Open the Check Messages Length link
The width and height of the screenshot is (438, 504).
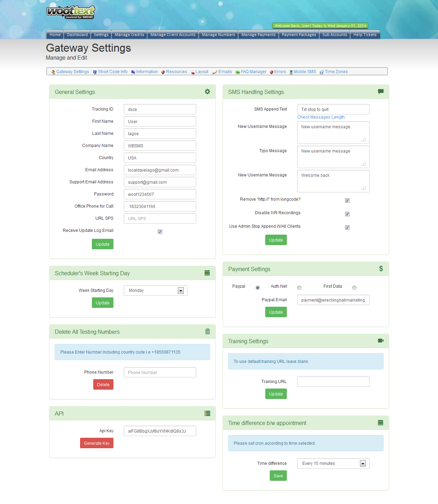(321, 117)
